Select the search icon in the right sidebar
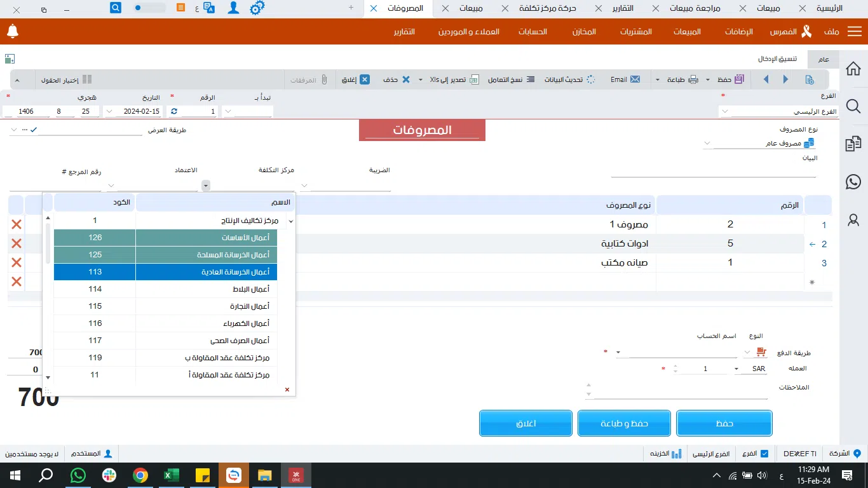 pos(853,106)
